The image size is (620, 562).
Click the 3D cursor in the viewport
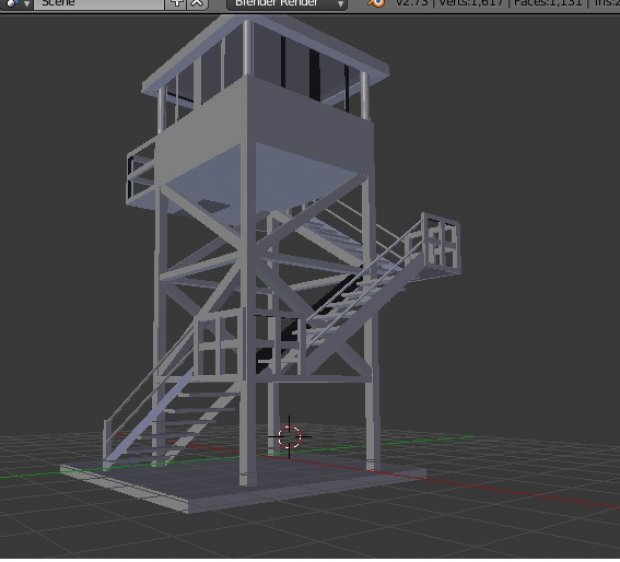click(289, 437)
